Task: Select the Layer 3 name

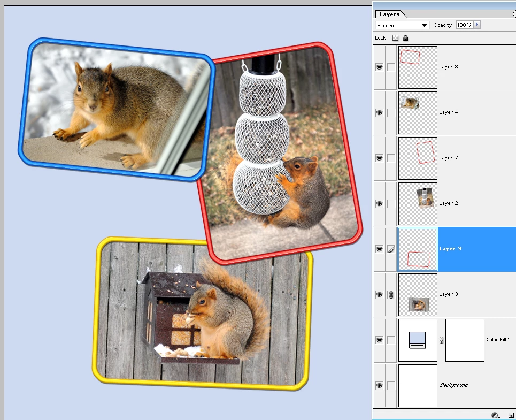Action: point(448,294)
